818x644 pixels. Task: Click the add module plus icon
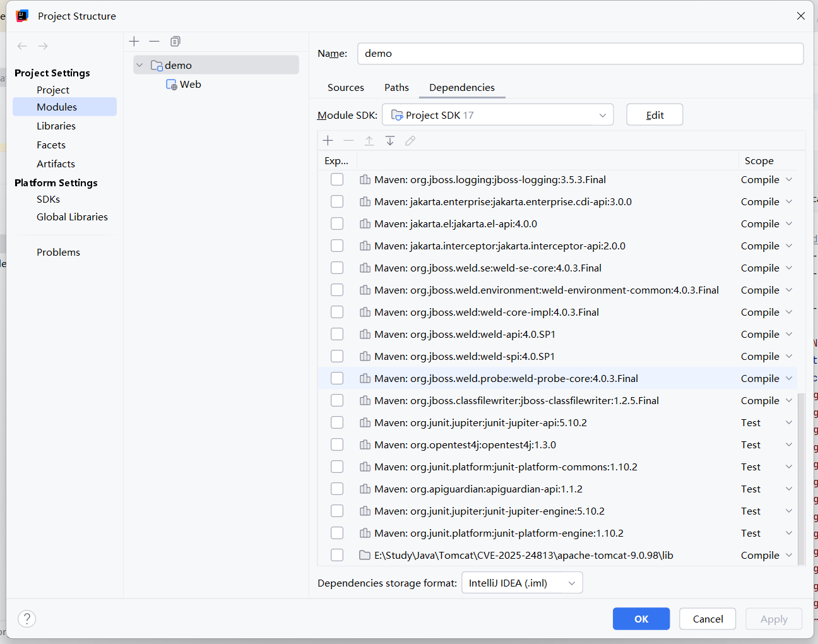(134, 42)
